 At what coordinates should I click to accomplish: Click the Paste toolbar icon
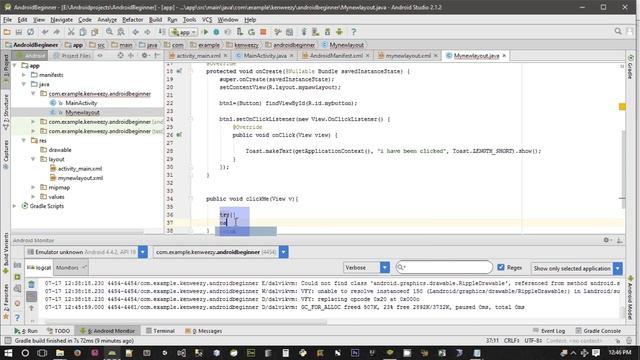tap(95, 32)
